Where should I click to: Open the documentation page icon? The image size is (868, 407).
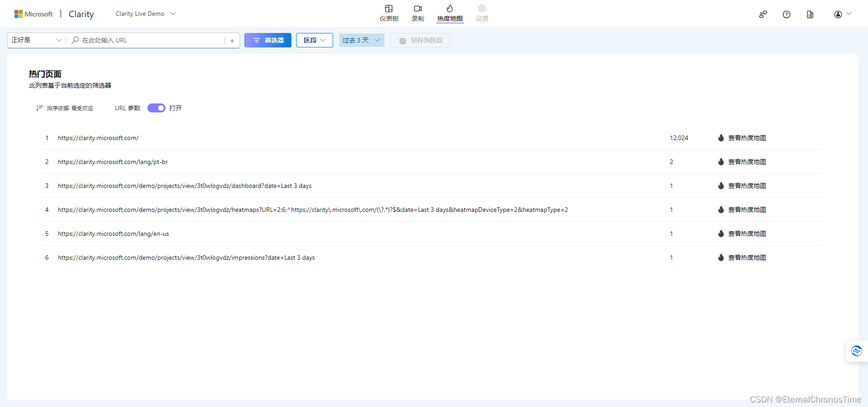point(810,14)
